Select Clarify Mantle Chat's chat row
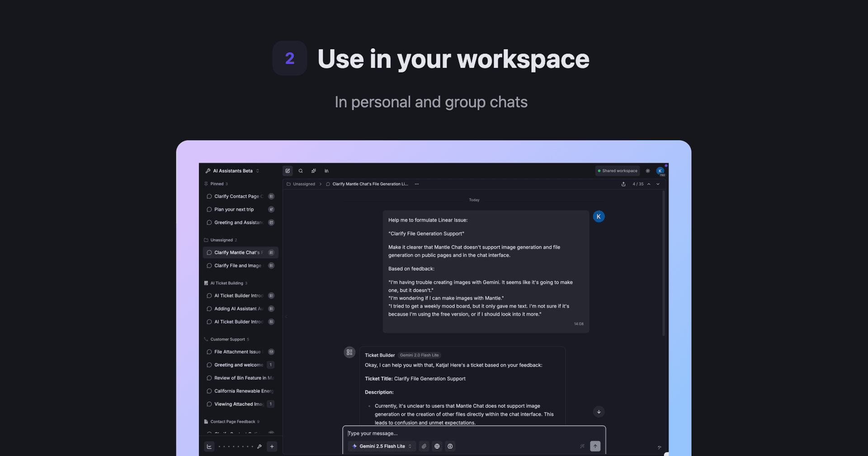This screenshot has width=868, height=456. coord(241,252)
